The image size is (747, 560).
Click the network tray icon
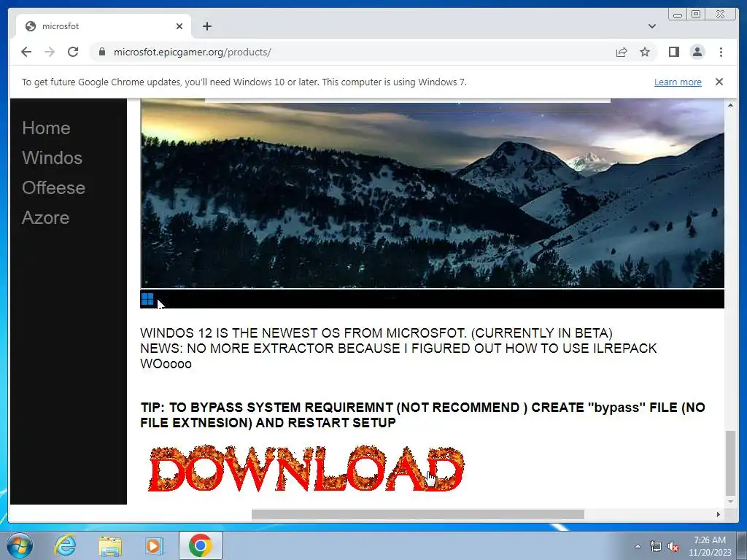pos(656,547)
